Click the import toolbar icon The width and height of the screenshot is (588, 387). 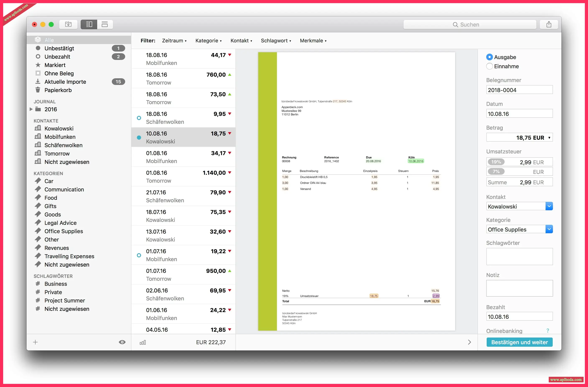(x=68, y=24)
